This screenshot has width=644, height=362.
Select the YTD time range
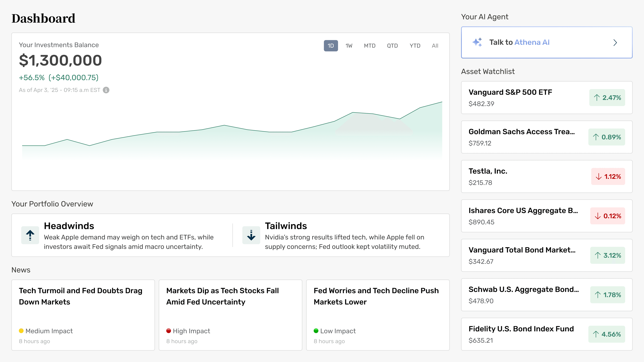click(415, 46)
